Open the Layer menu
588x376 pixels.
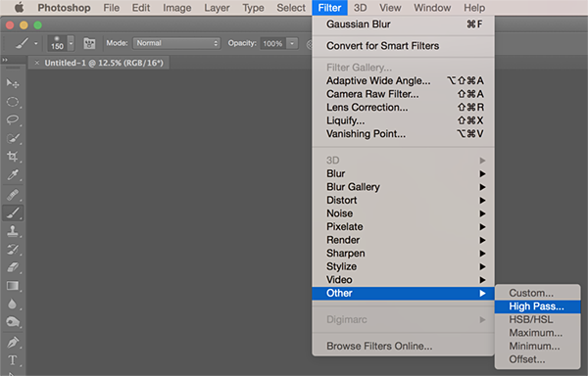tap(217, 8)
